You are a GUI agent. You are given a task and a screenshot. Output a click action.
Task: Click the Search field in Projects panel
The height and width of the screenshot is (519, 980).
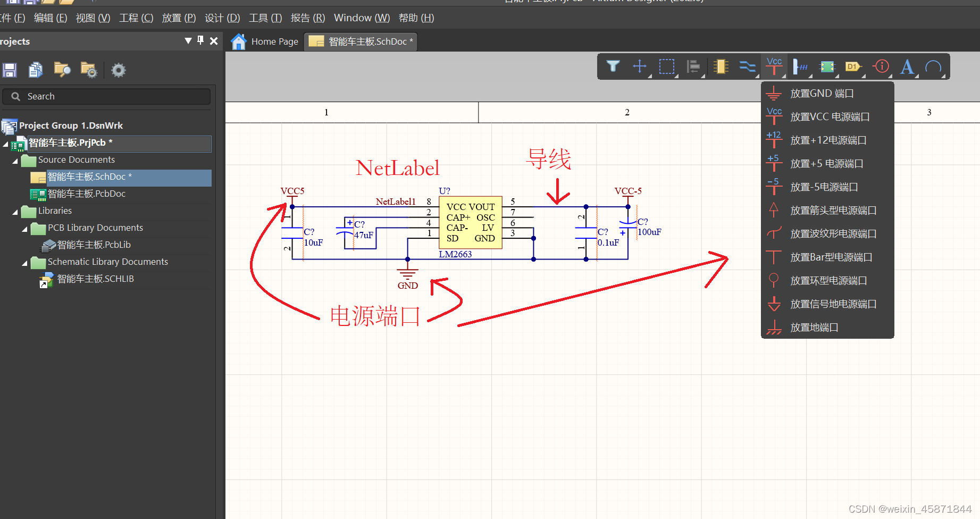coord(106,96)
